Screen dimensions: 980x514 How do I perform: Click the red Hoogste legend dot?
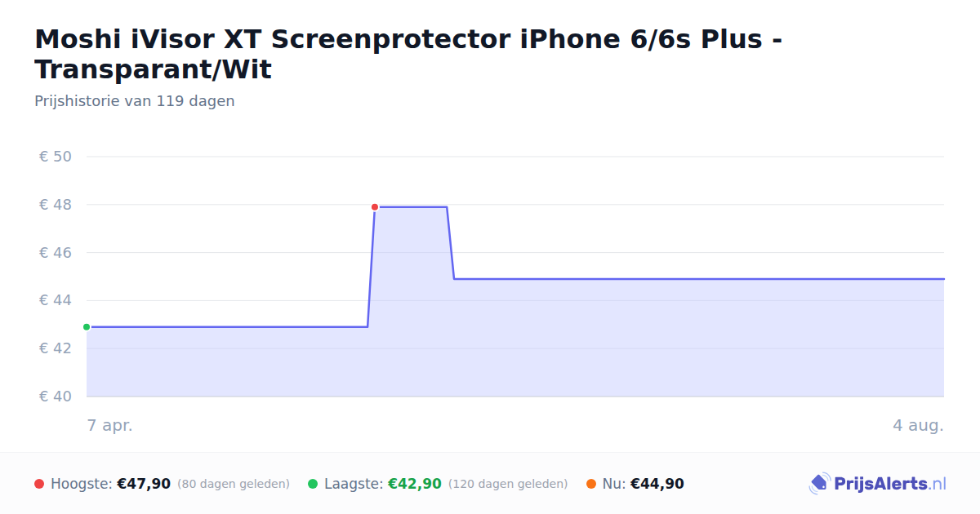[39, 484]
